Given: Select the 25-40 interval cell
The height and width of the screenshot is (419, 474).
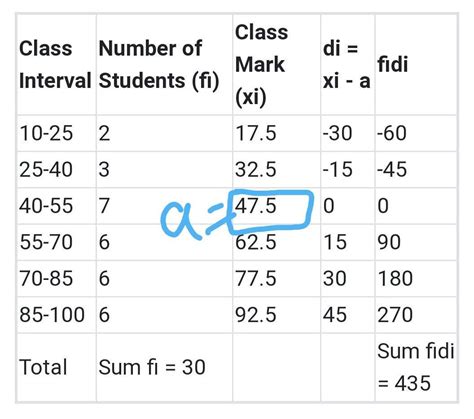Looking at the screenshot, I should click(x=56, y=169).
